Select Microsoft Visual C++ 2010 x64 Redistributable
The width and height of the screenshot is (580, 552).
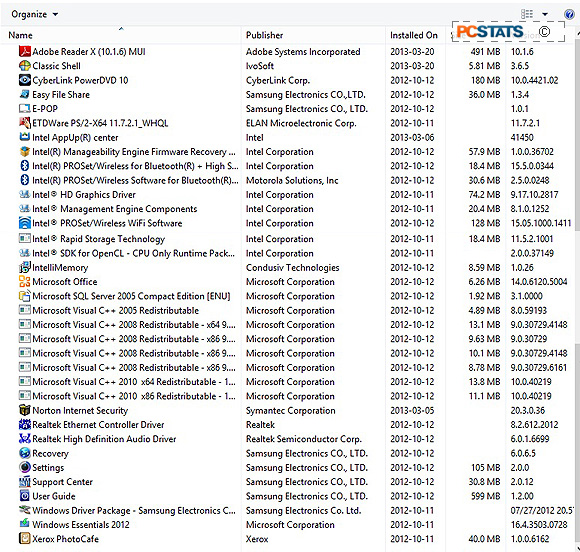click(x=286, y=381)
